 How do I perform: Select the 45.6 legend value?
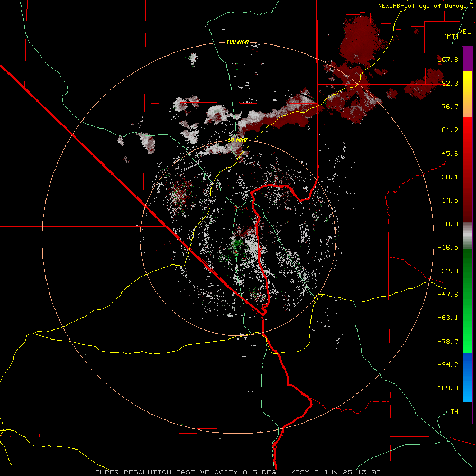450,153
